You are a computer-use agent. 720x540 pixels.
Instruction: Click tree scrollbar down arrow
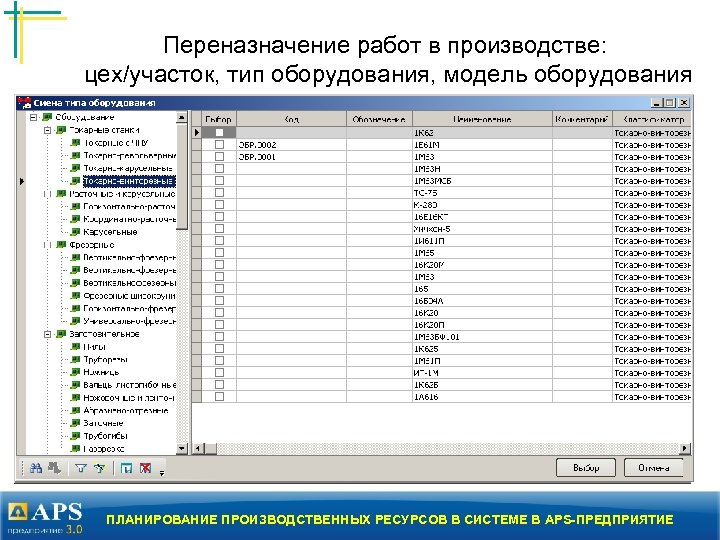(x=182, y=449)
